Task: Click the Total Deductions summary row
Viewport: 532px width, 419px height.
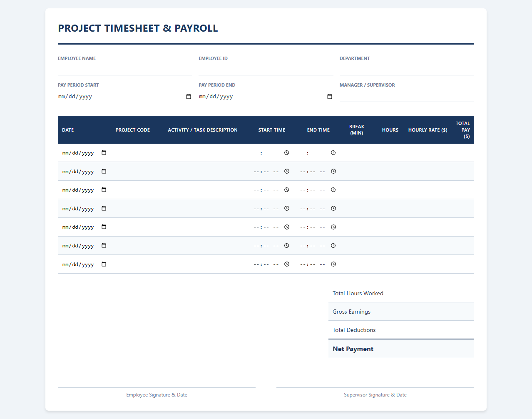Action: point(401,330)
